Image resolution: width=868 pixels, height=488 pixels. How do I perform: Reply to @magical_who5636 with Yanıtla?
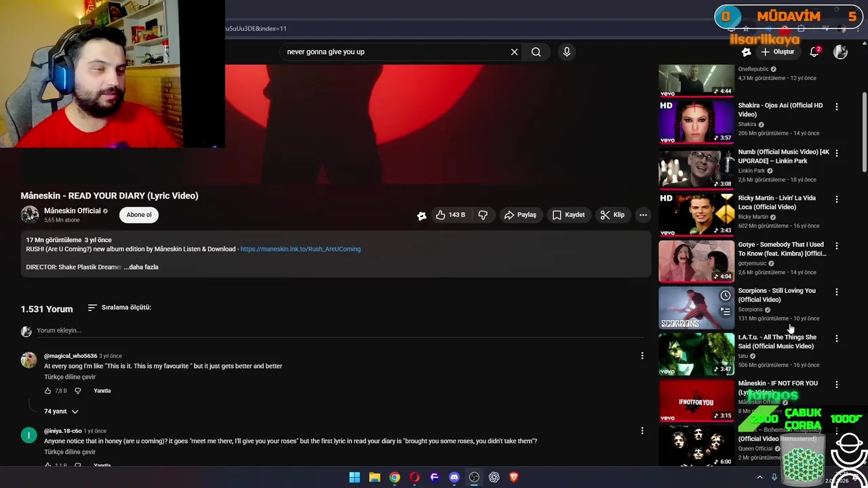click(102, 391)
